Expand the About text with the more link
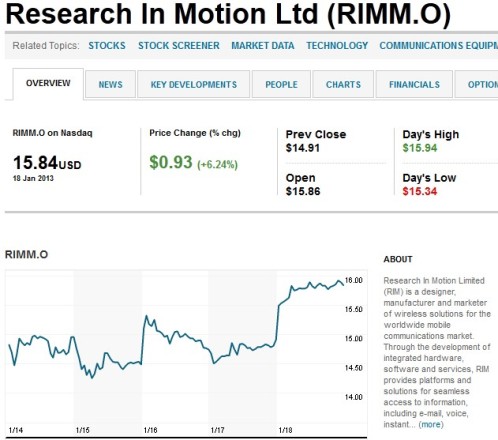Viewport: 498px width, 440px height. point(431,424)
